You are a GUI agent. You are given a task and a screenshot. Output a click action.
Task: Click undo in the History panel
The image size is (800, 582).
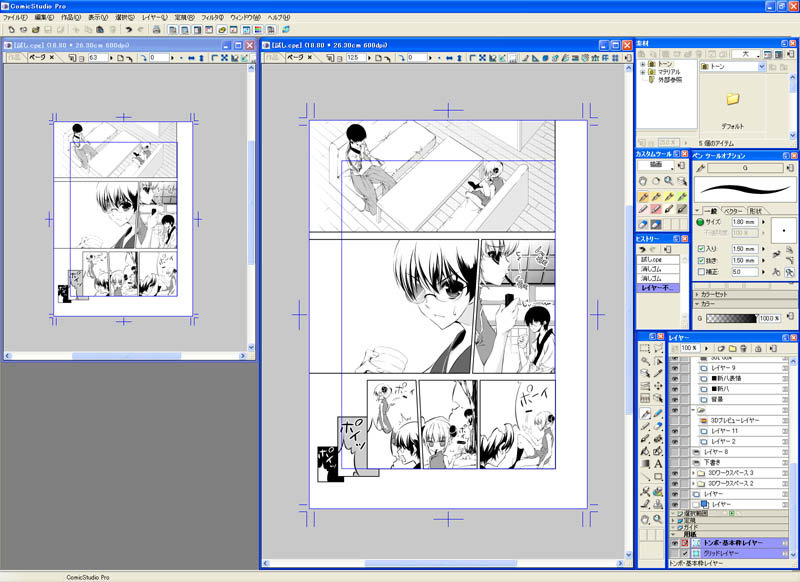(642, 249)
